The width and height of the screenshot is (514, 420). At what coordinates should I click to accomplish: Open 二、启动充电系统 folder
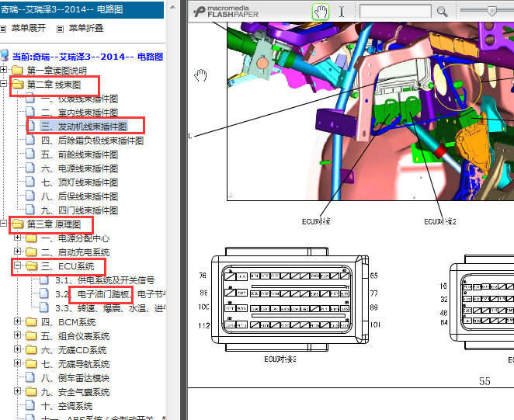pyautogui.click(x=75, y=252)
